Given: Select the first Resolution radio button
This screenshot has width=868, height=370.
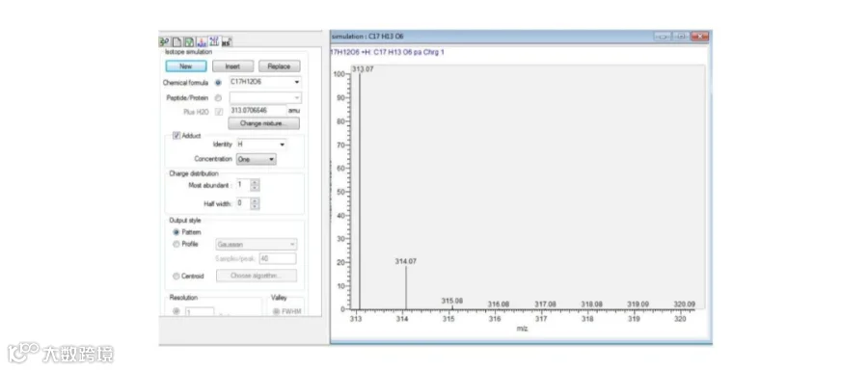Looking at the screenshot, I should pyautogui.click(x=176, y=312).
